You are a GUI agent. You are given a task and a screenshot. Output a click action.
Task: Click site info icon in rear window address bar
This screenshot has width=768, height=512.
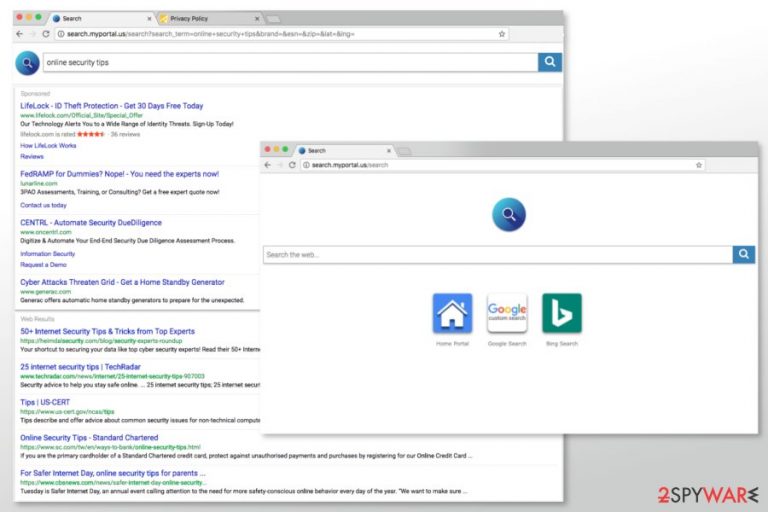[61, 34]
